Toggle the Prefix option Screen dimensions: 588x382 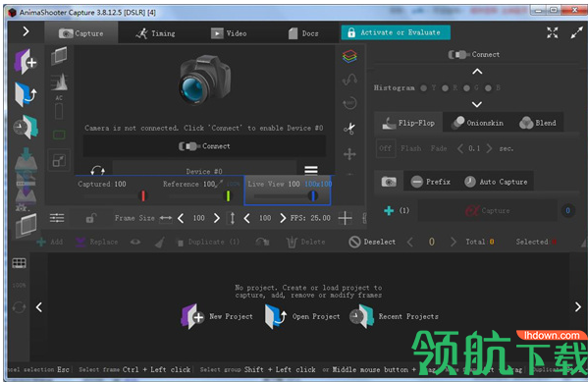(431, 182)
